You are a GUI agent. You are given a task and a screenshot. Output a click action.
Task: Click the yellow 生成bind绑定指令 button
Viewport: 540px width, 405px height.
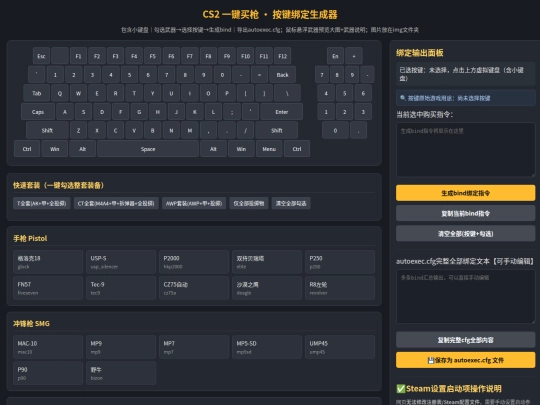pyautogui.click(x=465, y=193)
